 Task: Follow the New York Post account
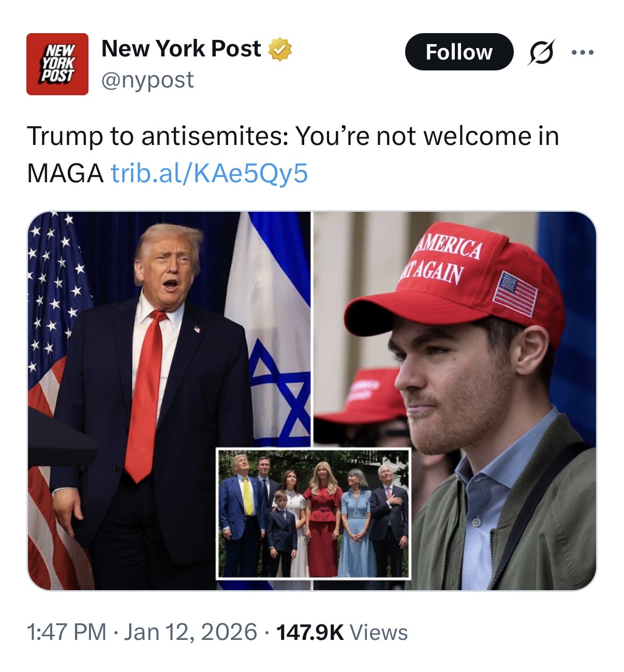click(459, 52)
